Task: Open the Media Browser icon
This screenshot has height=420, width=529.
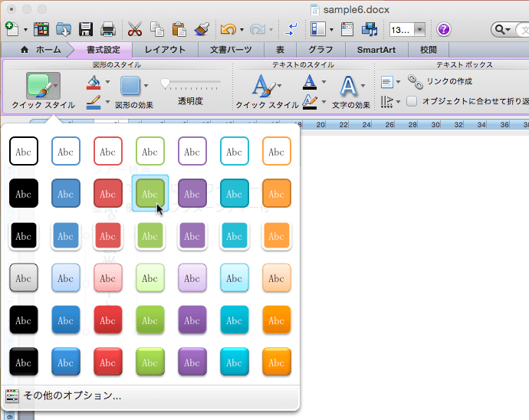Action: (x=370, y=29)
